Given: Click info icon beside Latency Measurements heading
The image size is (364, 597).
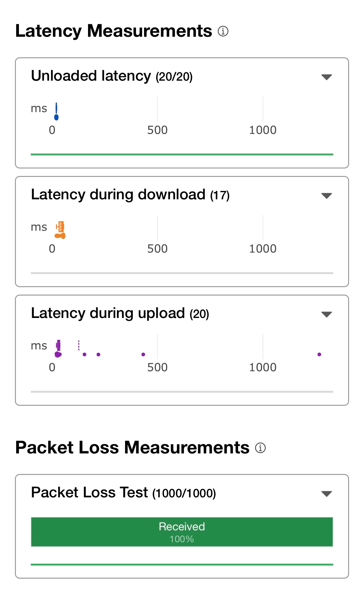Looking at the screenshot, I should click(223, 31).
